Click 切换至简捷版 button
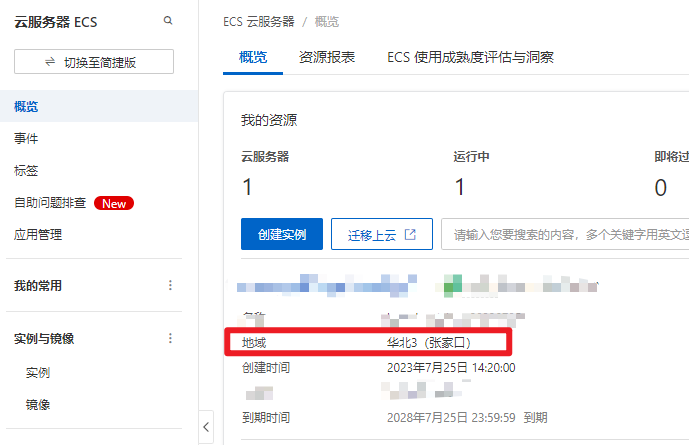 [94, 62]
